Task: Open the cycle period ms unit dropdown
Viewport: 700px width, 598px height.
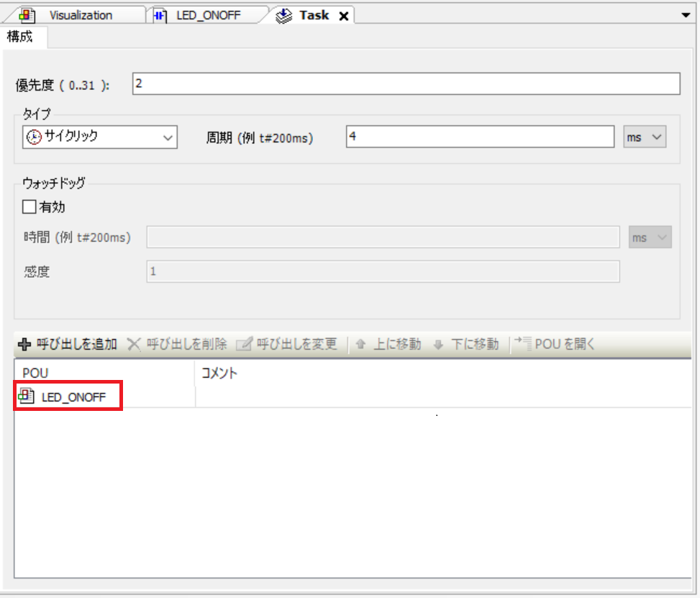Action: click(x=645, y=137)
